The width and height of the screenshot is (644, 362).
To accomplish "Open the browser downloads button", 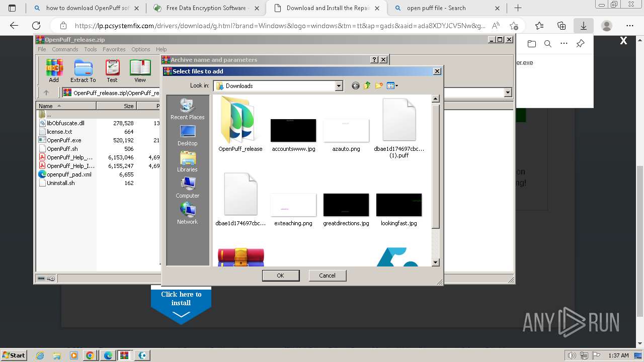I will click(584, 26).
